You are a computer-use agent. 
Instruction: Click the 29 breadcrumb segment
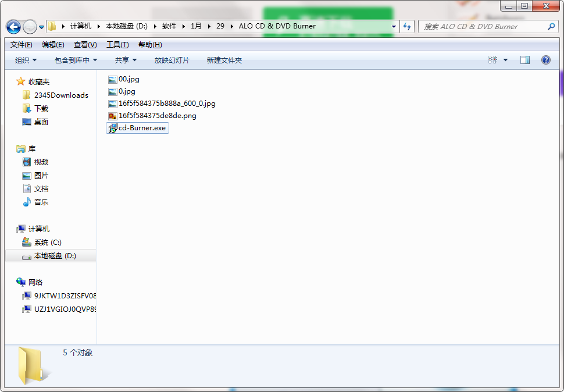(220, 26)
